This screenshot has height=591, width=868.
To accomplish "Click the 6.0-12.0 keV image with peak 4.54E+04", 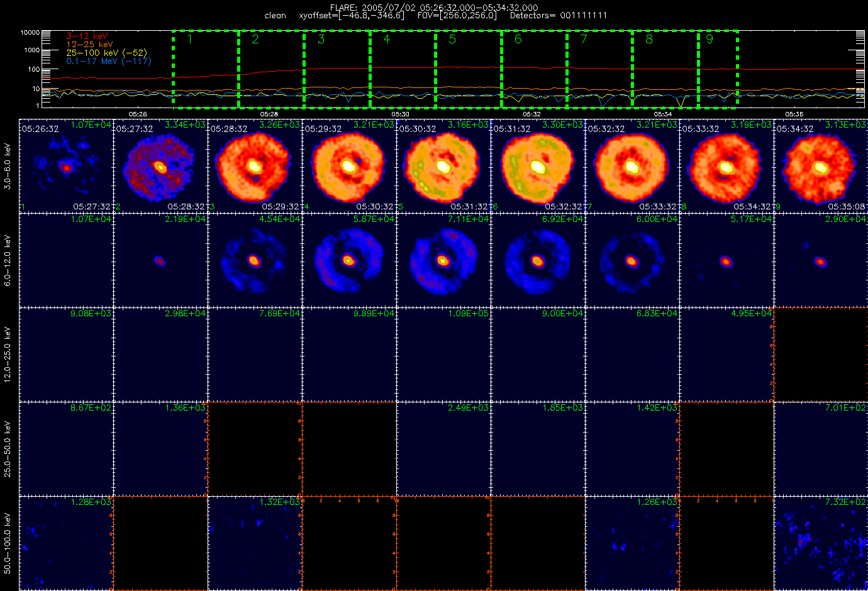I will coord(255,260).
